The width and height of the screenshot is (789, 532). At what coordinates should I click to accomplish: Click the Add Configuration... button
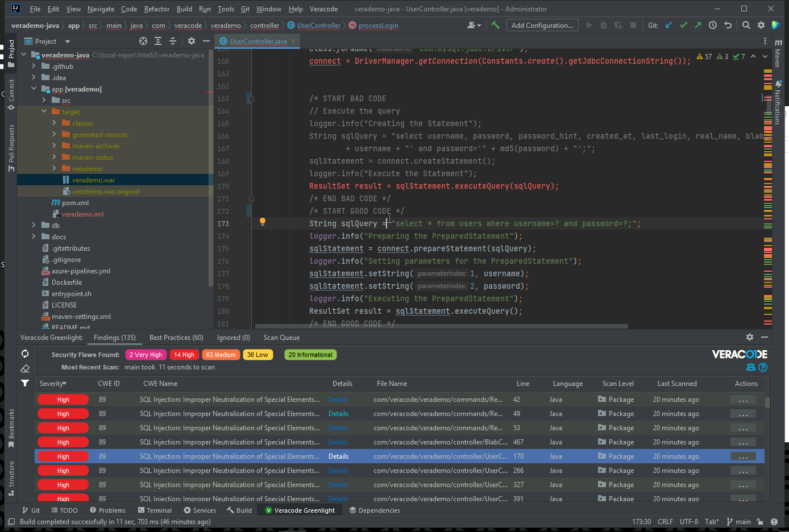click(542, 25)
